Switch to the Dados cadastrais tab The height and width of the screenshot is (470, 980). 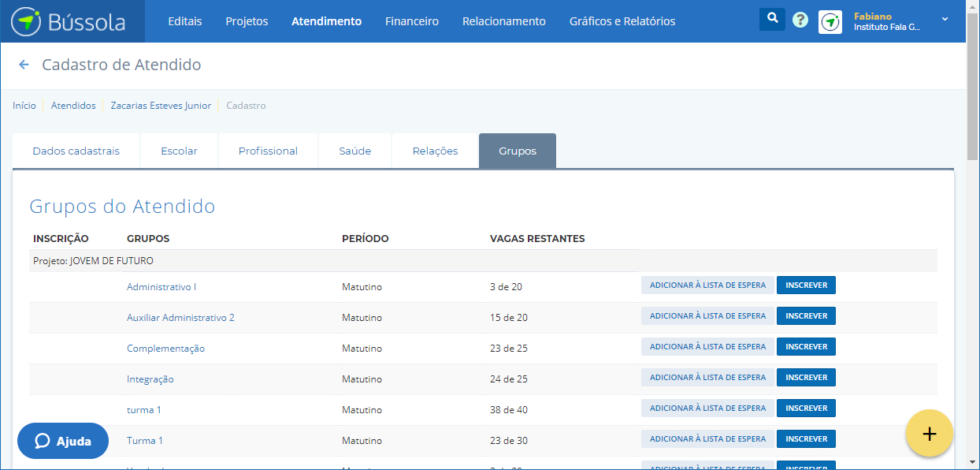click(76, 151)
